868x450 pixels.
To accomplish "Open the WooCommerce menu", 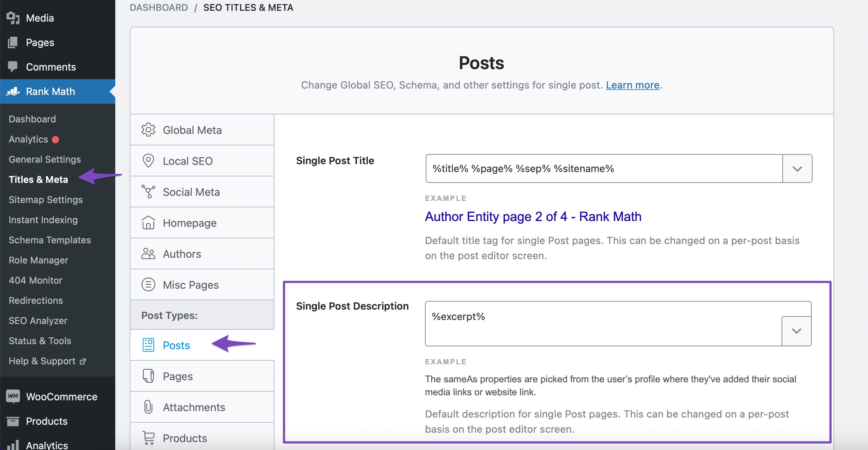I will (58, 396).
